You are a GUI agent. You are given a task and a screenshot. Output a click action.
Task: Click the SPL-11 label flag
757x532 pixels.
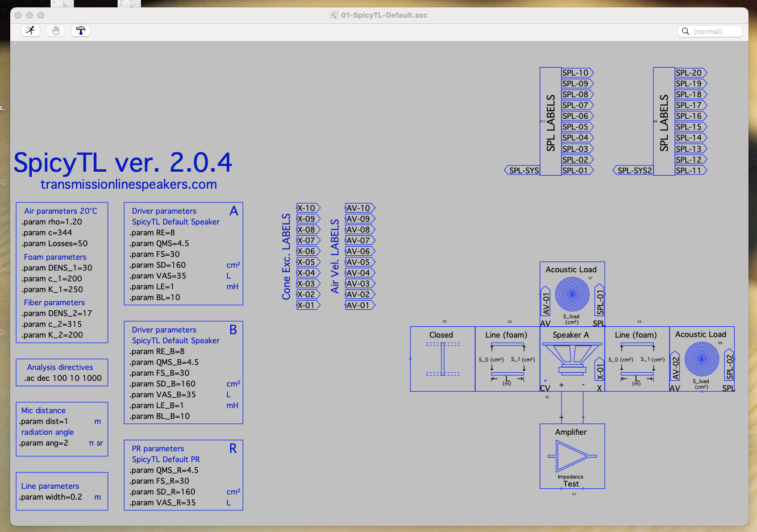[691, 171]
